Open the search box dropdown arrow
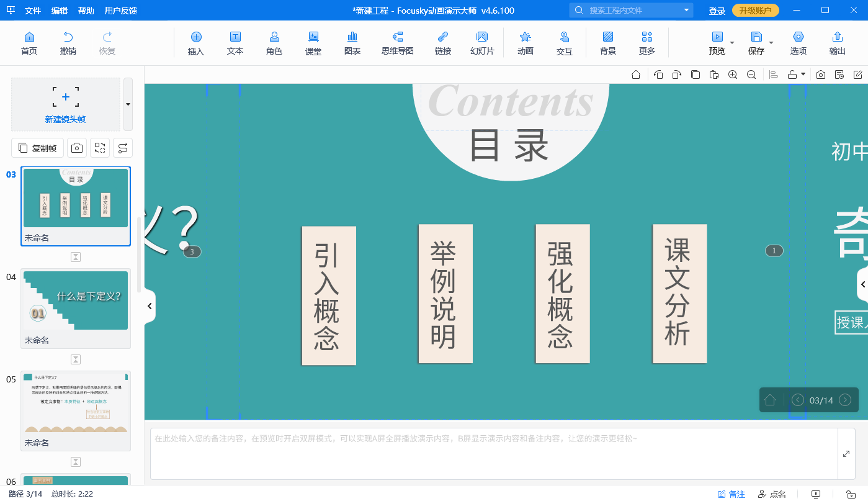Screen dimensions: 868x501 [x=686, y=10]
